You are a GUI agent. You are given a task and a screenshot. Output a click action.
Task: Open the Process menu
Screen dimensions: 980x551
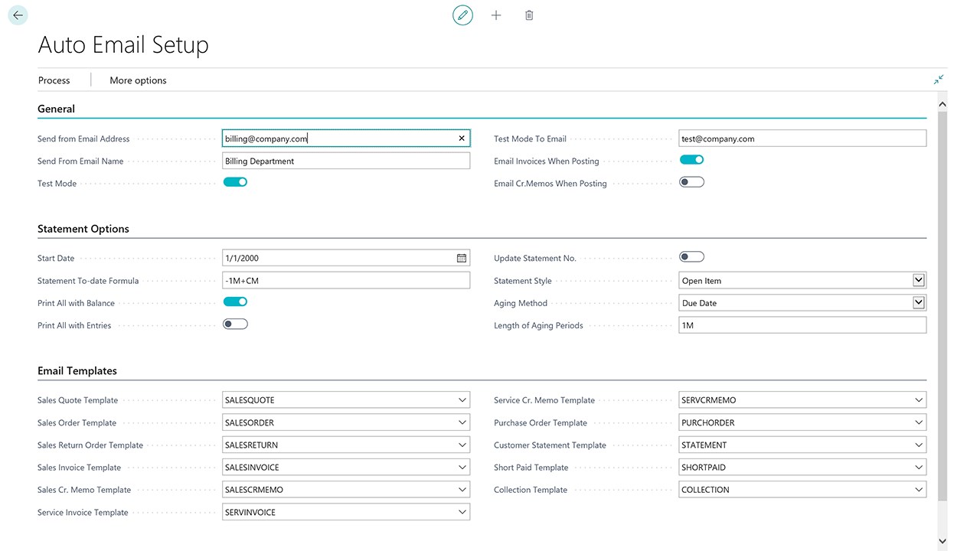(54, 80)
